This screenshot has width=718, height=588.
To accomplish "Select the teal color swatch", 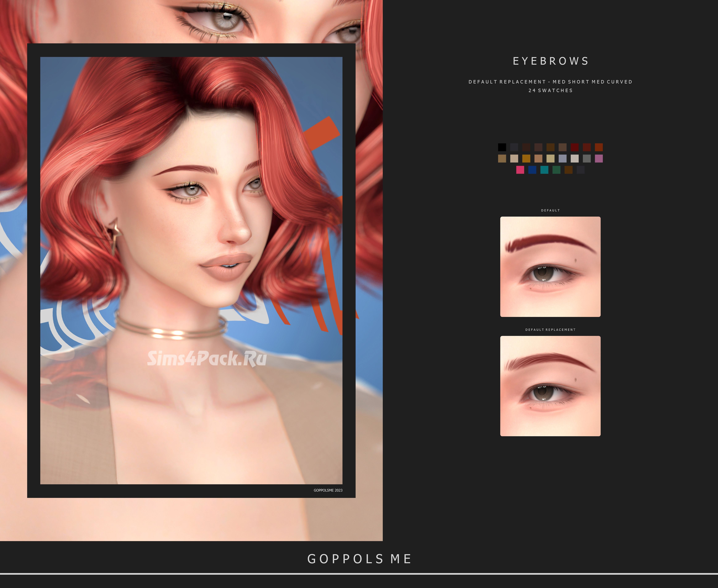I will [544, 170].
